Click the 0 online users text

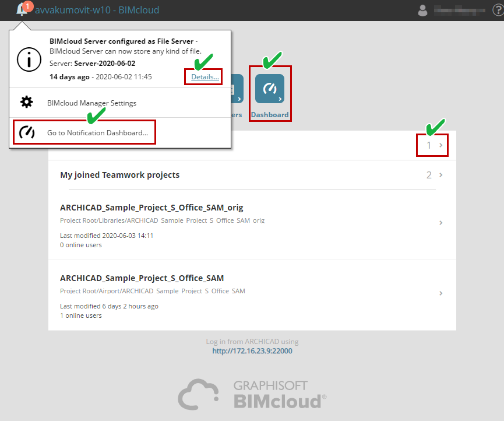point(80,245)
